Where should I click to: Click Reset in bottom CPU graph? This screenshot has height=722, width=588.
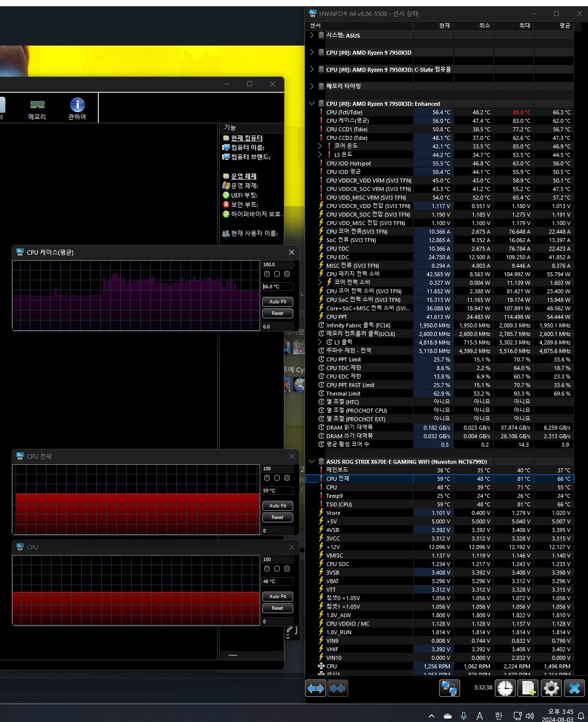(278, 608)
